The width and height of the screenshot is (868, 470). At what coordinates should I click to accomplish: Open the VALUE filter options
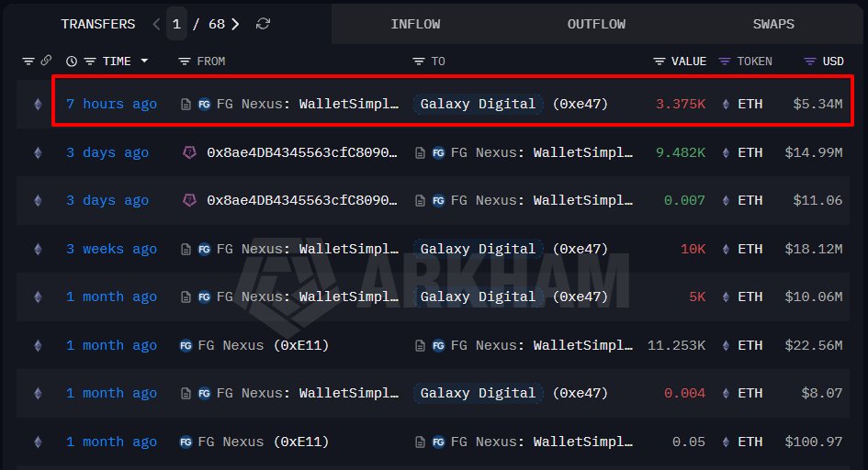click(659, 62)
